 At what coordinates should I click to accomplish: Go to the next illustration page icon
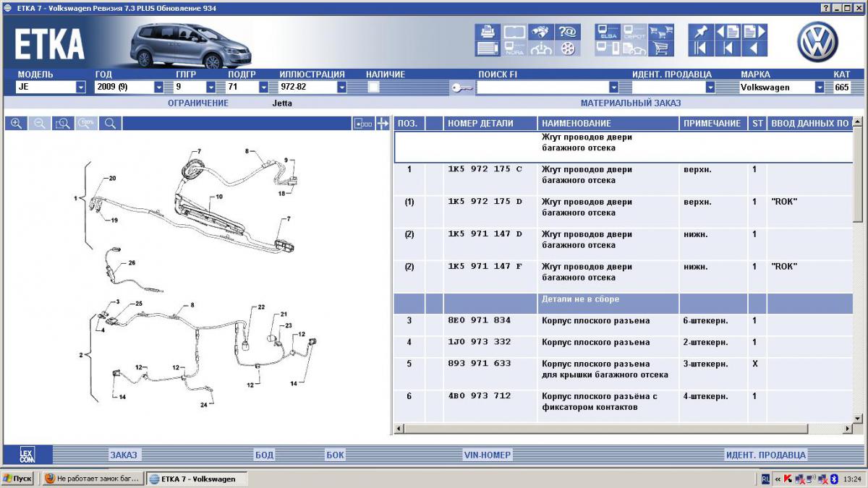pyautogui.click(x=754, y=32)
